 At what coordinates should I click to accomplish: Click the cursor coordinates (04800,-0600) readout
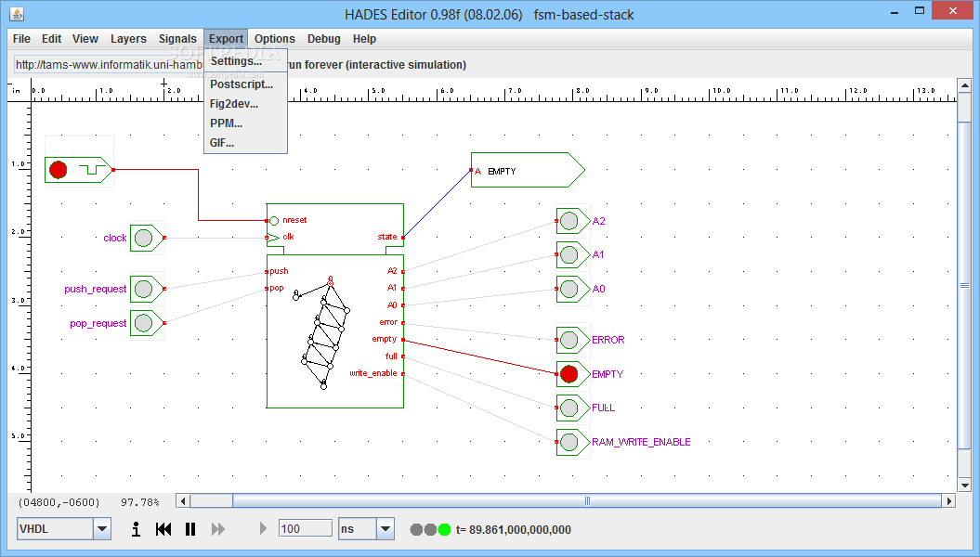(59, 502)
